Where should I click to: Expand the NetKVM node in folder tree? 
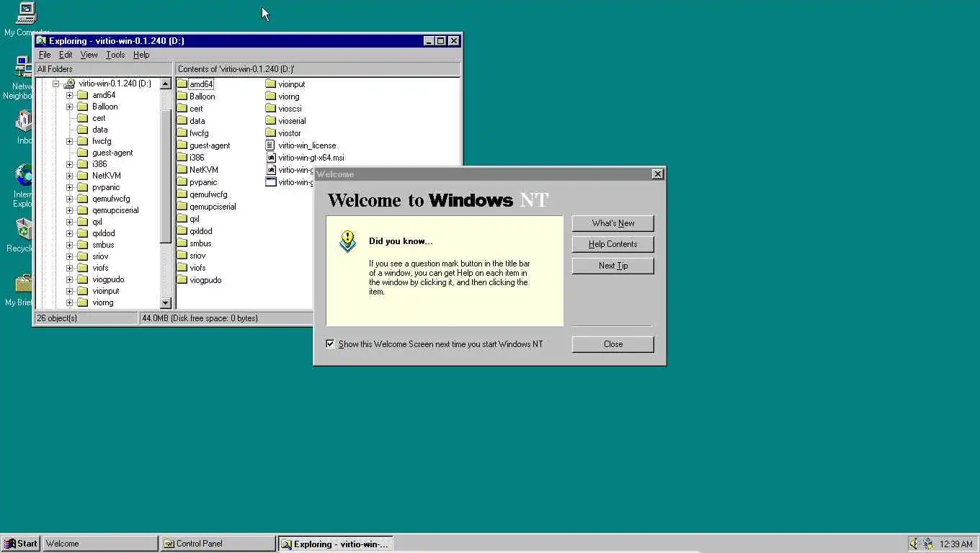69,176
